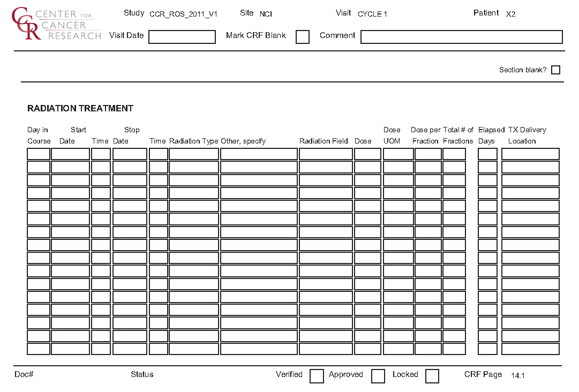Check the Locked checkbox
Viewport: 579px width, 392px height.
pos(432,376)
